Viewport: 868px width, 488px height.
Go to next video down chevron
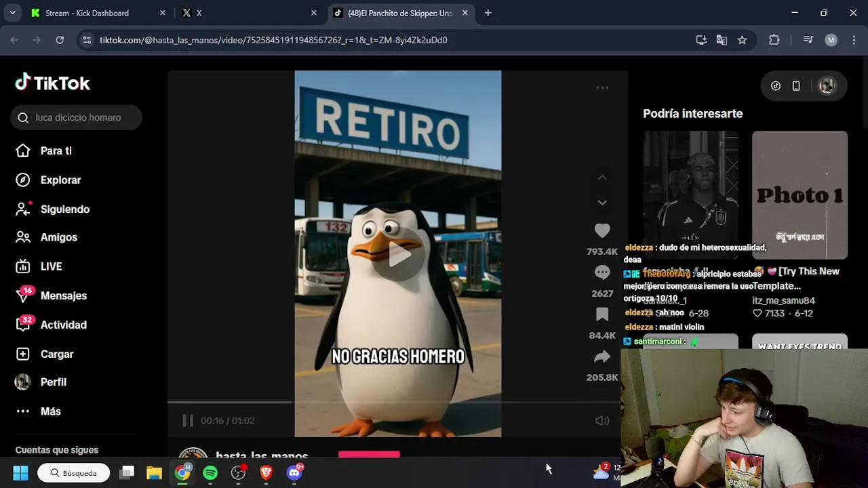[x=602, y=202]
